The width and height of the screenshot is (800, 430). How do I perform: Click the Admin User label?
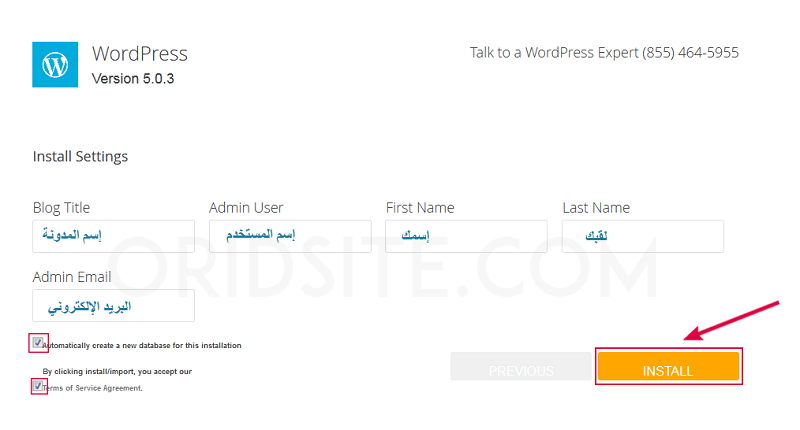[246, 208]
